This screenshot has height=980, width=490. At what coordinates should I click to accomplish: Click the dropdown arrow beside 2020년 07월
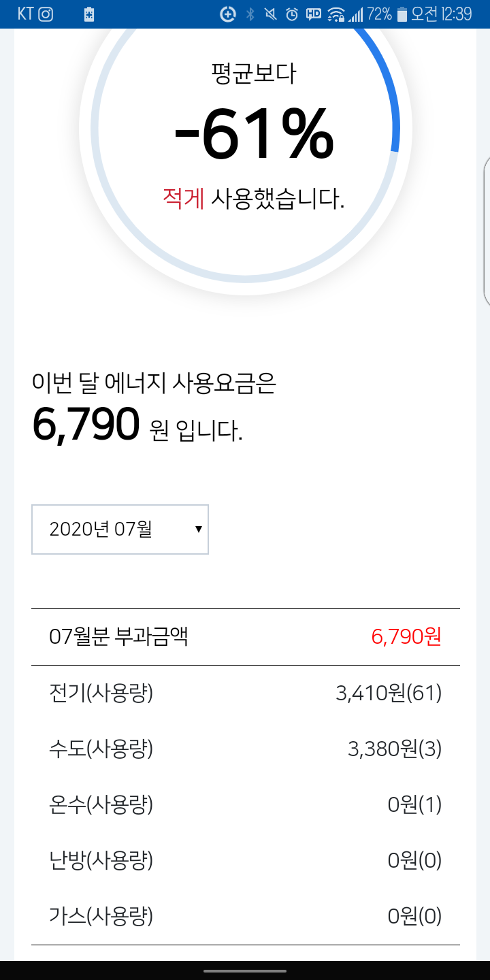pyautogui.click(x=198, y=529)
